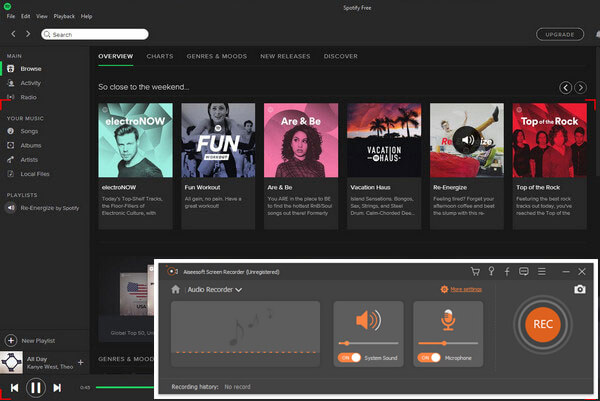Image resolution: width=600 pixels, height=401 pixels.
Task: Switch to the Overview tab
Action: (116, 56)
